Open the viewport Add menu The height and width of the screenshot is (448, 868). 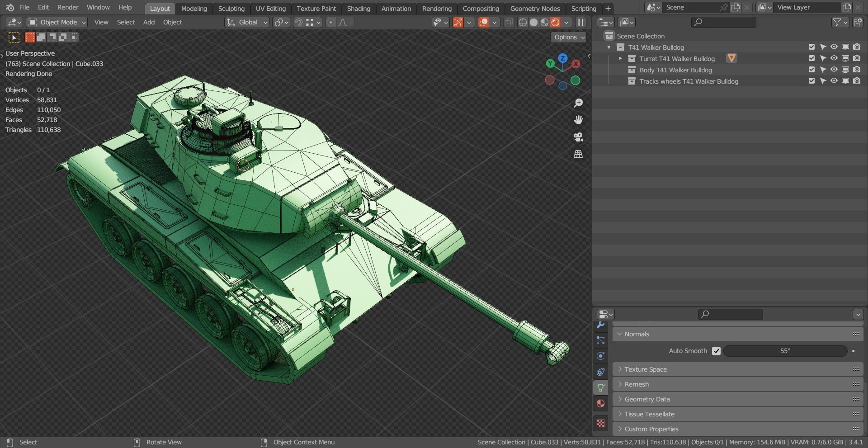[x=149, y=23]
